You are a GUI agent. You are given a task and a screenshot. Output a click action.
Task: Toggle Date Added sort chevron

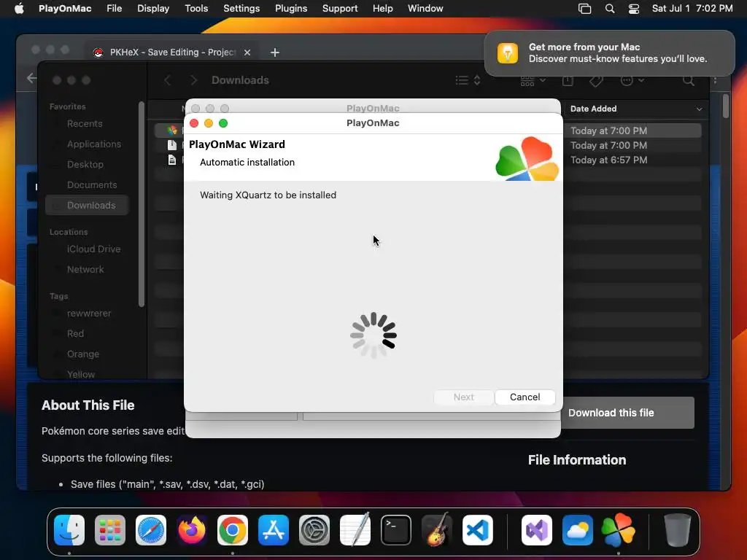point(699,109)
